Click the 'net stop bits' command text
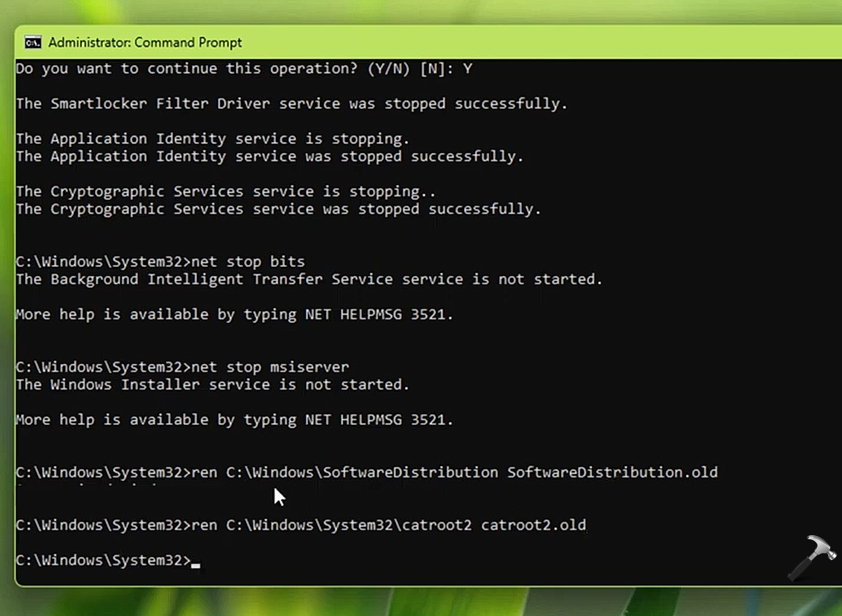The height and width of the screenshot is (616, 842). tap(248, 262)
